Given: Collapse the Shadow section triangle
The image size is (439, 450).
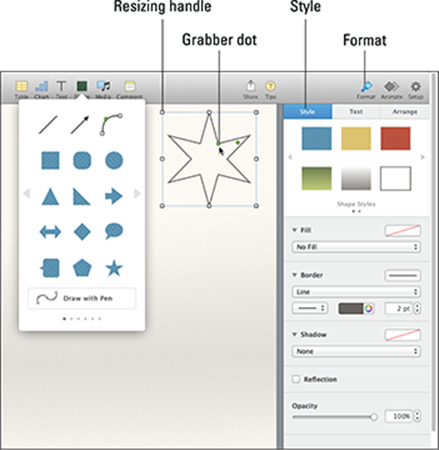Looking at the screenshot, I should [294, 334].
